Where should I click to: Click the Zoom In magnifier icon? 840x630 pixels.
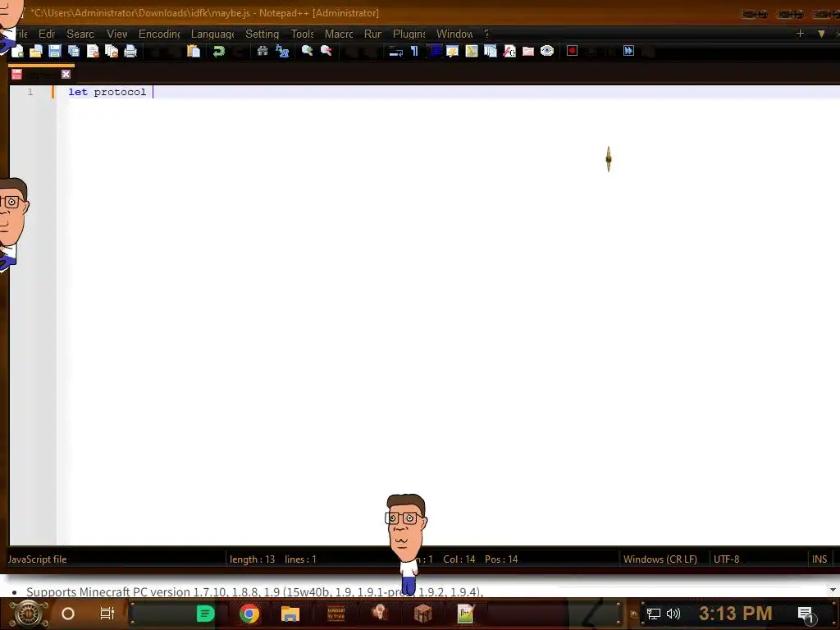pyautogui.click(x=307, y=51)
